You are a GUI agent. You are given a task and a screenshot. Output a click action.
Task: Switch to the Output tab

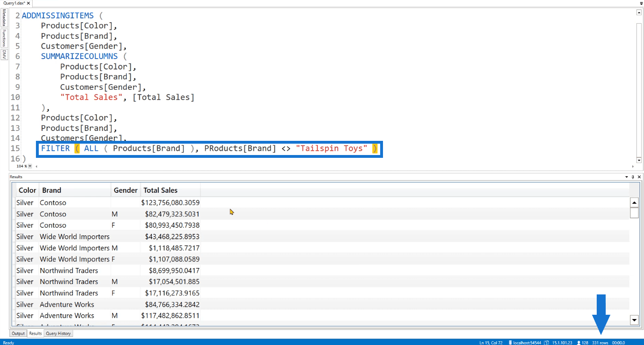click(18, 334)
